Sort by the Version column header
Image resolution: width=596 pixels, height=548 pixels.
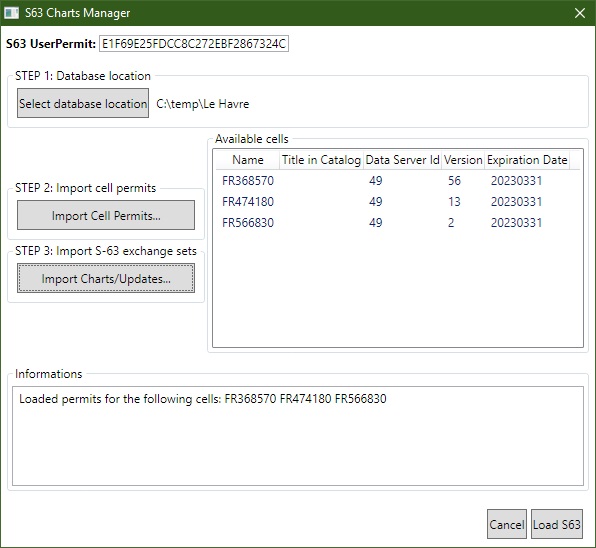[463, 160]
